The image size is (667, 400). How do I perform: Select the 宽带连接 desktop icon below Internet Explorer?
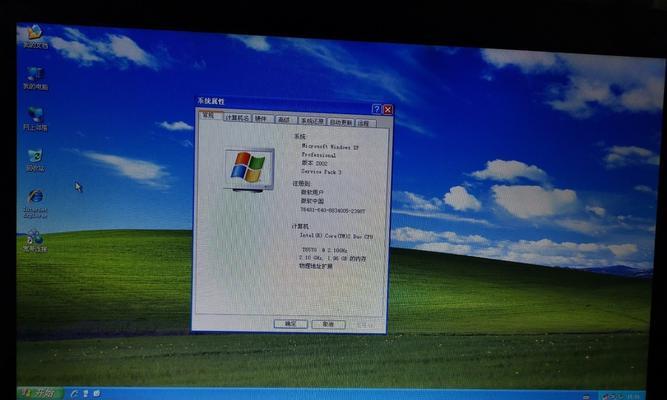point(35,241)
